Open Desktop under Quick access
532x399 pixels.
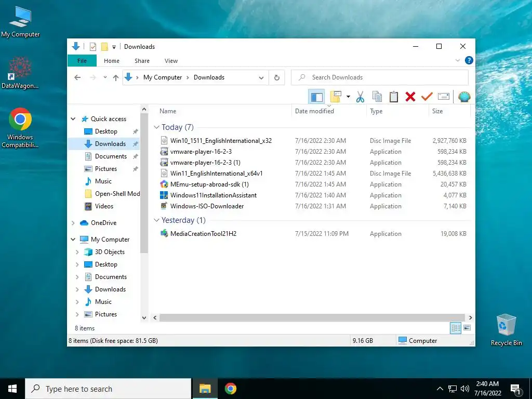pyautogui.click(x=106, y=131)
